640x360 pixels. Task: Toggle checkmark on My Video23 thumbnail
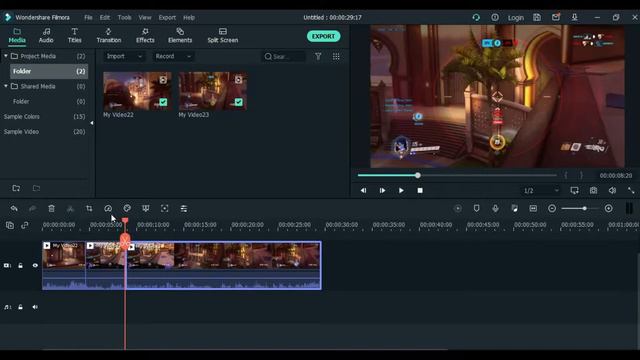[238, 102]
